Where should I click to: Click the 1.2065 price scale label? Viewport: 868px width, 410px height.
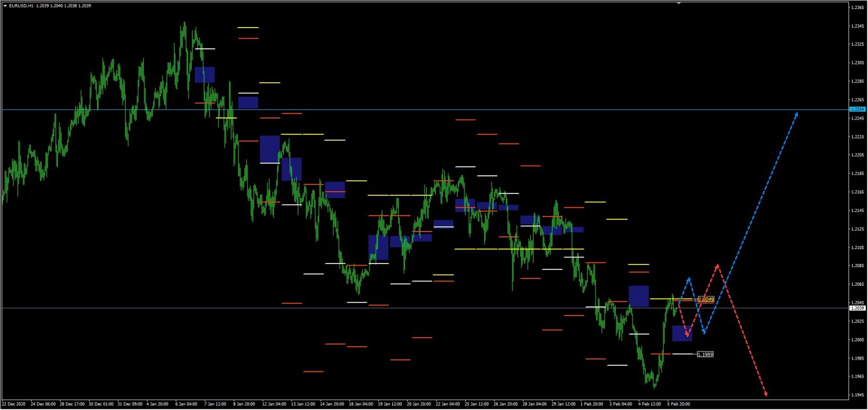pyautogui.click(x=857, y=285)
